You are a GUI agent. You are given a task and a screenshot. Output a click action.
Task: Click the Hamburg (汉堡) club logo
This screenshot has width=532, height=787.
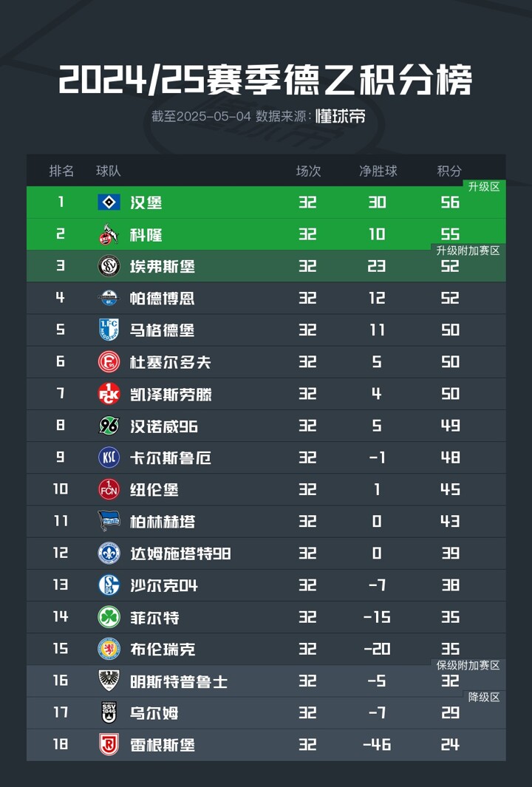tap(109, 202)
